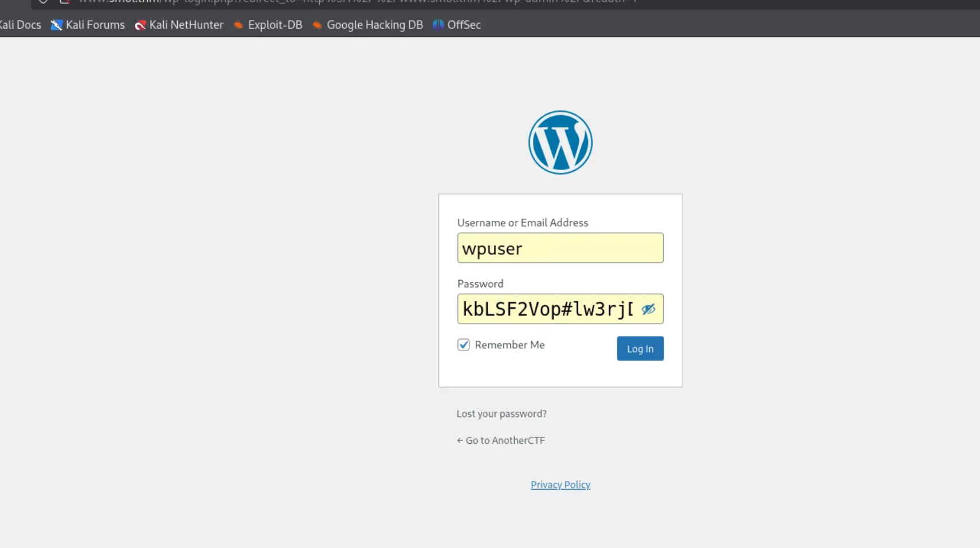Screen dimensions: 980x548
Task: Open the Privacy Policy link
Action: click(560, 484)
